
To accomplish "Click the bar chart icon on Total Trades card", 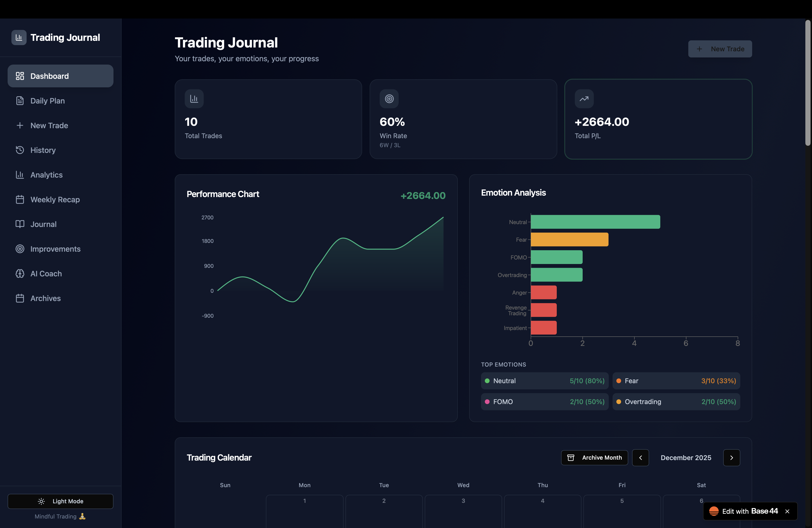I will [x=194, y=99].
